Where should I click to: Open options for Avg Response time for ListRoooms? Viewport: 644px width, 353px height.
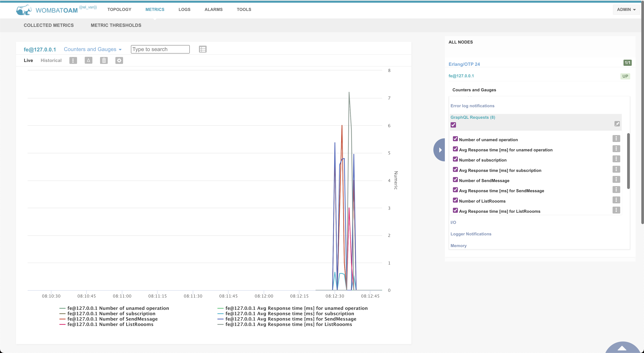(x=616, y=210)
